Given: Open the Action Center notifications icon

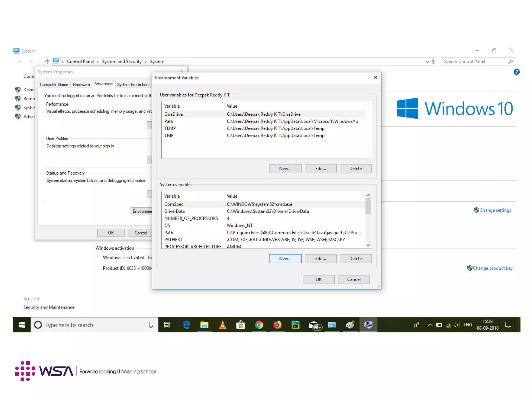Looking at the screenshot, I should click(508, 325).
